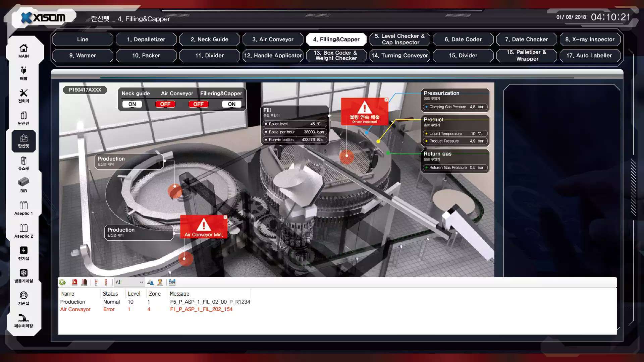Open the 7. Date Checker page

point(526,39)
